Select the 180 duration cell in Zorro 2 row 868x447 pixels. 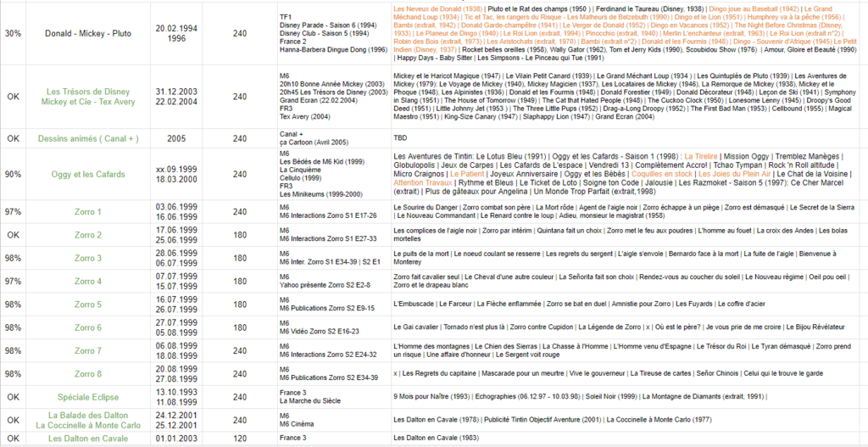coord(240,235)
